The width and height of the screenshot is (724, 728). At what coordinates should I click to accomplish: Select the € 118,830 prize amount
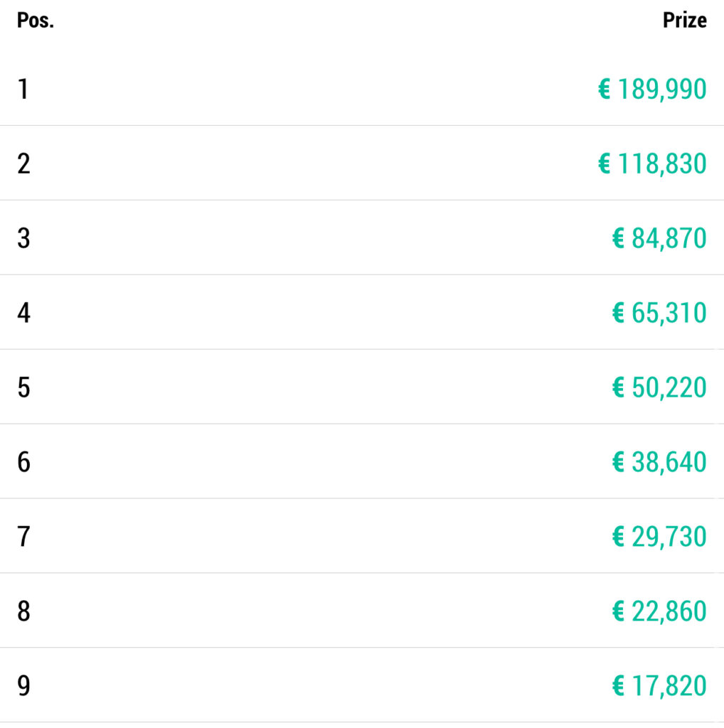click(652, 164)
